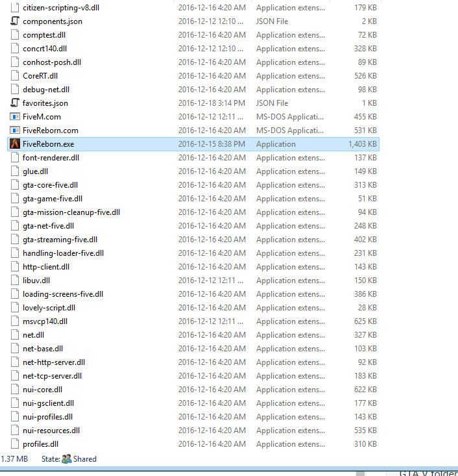The height and width of the screenshot is (476, 458).
Task: Select the comptest.dll file name
Action: pyautogui.click(x=44, y=35)
